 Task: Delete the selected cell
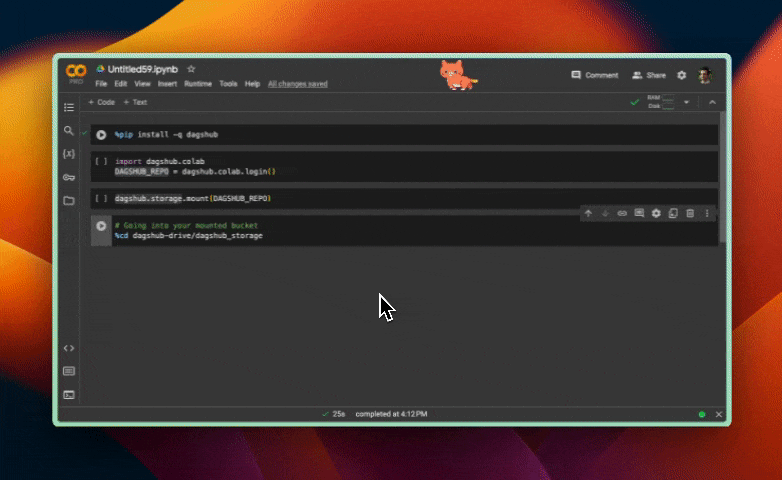coord(690,214)
